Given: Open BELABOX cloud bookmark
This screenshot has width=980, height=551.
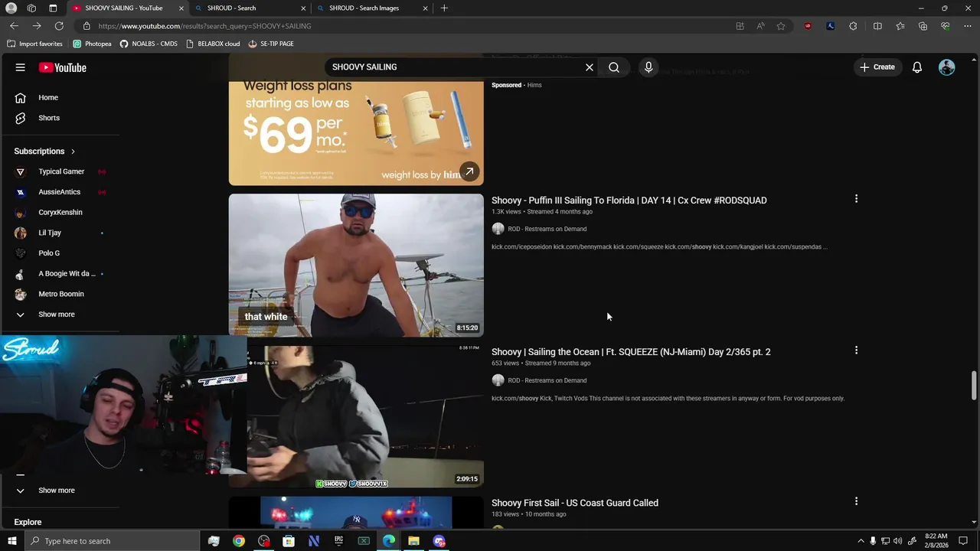Looking at the screenshot, I should coord(213,44).
